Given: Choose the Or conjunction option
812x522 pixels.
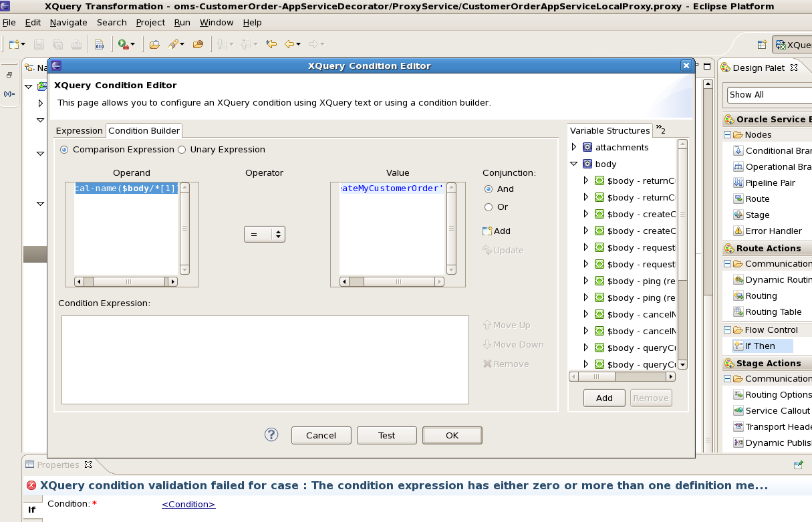Looking at the screenshot, I should click(489, 207).
